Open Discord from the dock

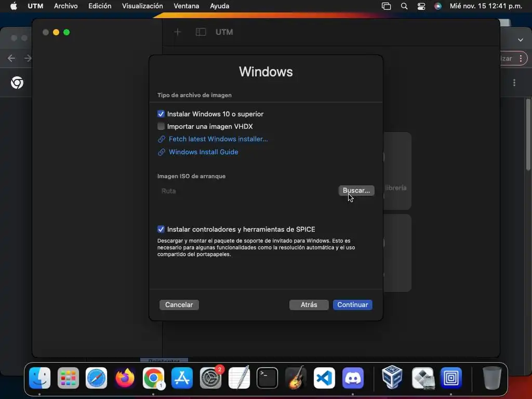click(x=353, y=378)
